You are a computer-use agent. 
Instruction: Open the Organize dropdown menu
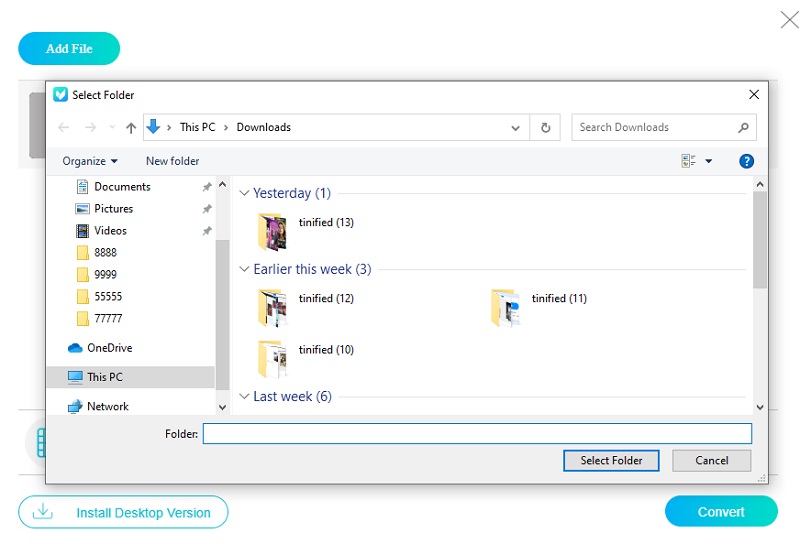point(90,161)
